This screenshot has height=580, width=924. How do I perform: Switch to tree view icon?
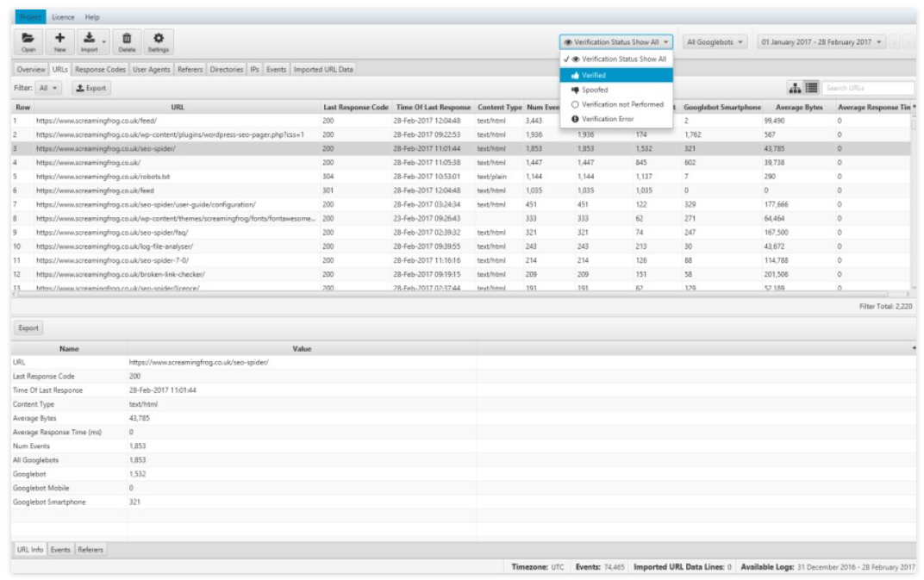pos(795,88)
